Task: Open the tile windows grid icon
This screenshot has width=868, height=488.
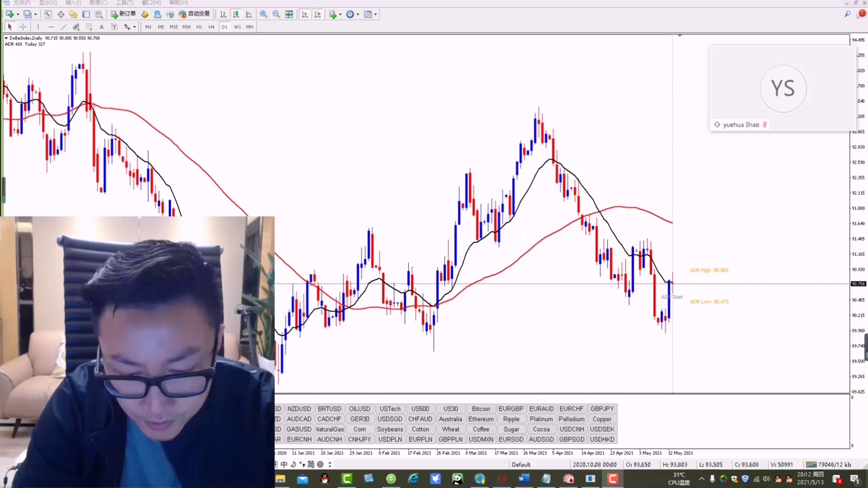Action: pyautogui.click(x=289, y=14)
